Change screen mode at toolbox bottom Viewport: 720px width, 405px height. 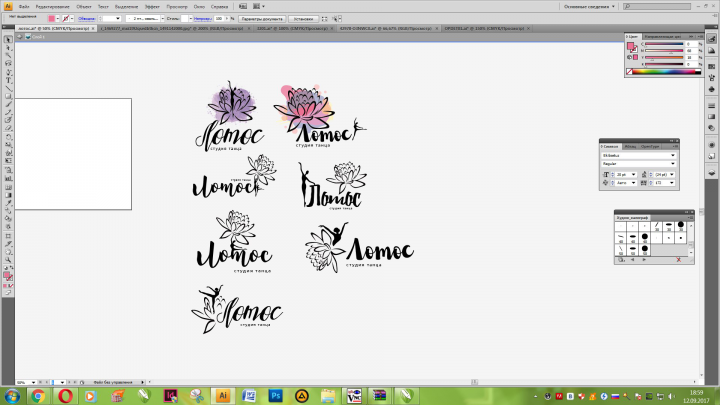(x=8, y=292)
